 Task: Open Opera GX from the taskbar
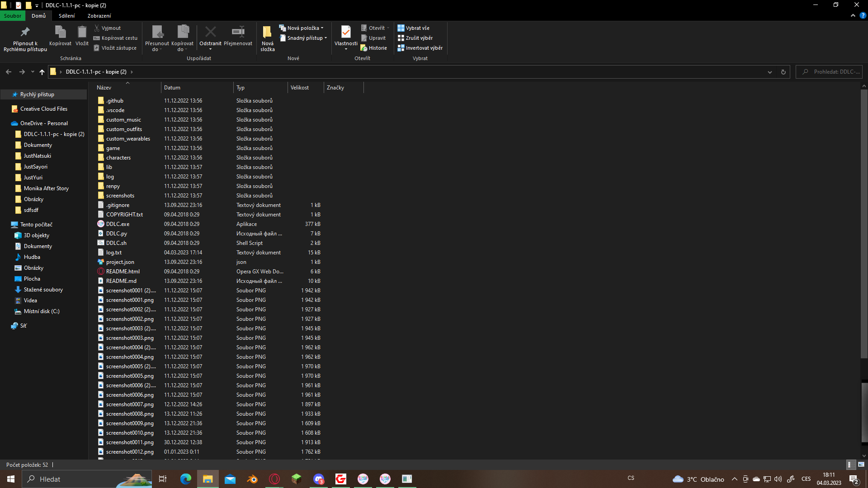[x=274, y=479]
